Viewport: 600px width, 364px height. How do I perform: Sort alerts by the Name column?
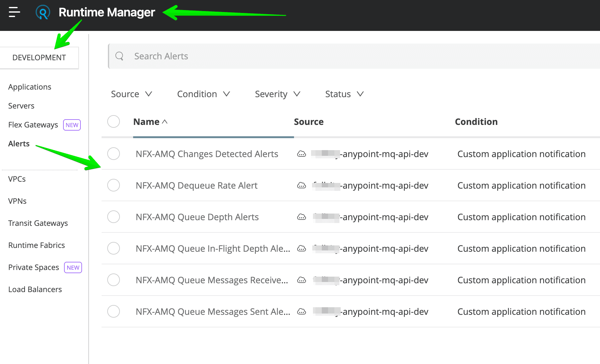pos(150,122)
